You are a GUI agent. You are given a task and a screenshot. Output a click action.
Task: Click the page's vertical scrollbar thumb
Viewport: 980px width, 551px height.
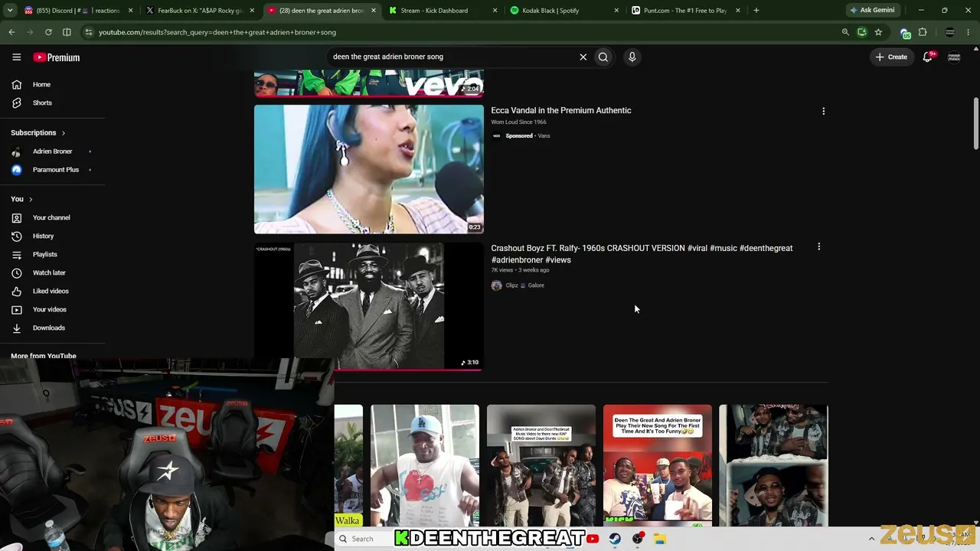click(975, 124)
